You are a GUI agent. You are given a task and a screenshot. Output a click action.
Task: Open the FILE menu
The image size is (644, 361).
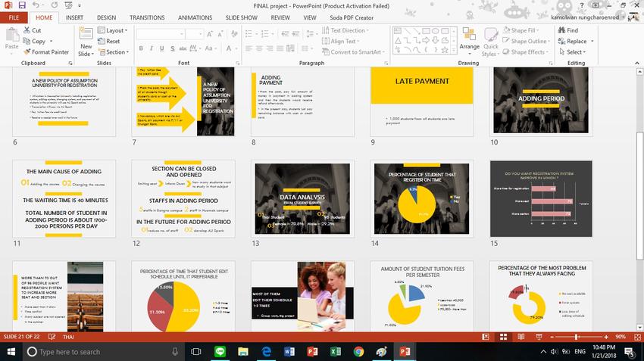(14, 17)
